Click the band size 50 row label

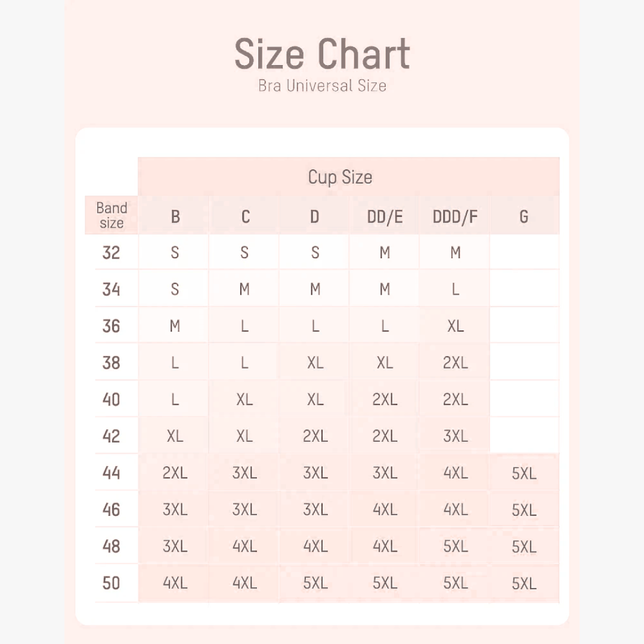point(112,583)
